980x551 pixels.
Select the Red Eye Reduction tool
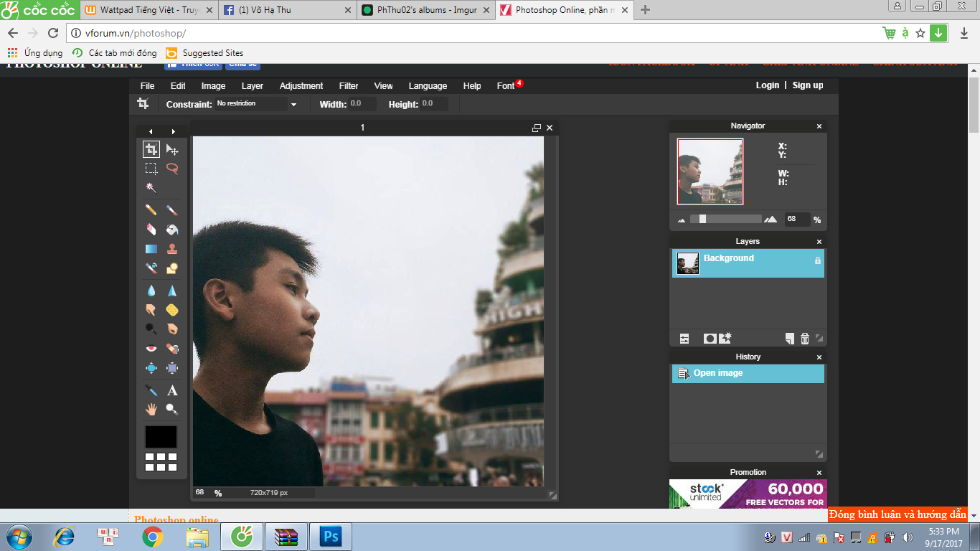pyautogui.click(x=151, y=349)
